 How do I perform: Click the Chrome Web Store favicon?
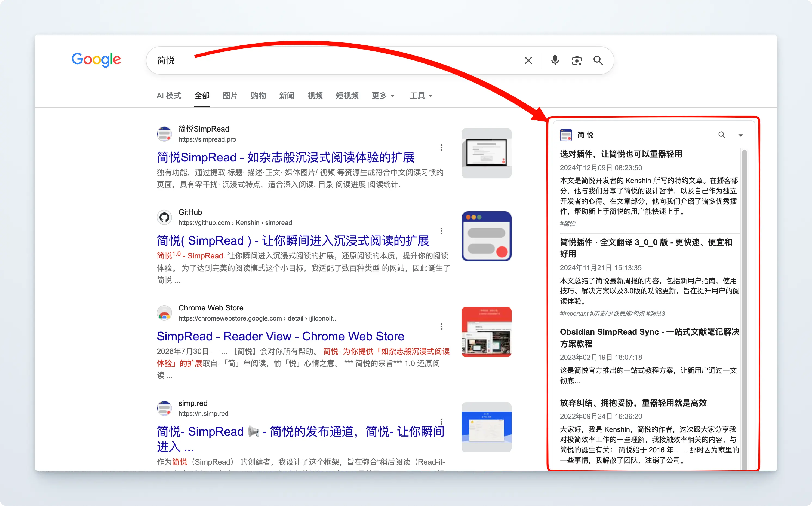164,313
